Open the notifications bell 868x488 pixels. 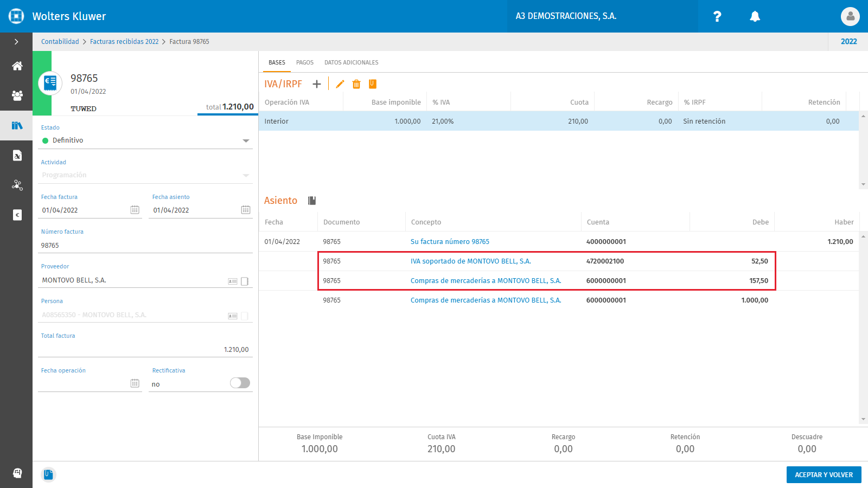pyautogui.click(x=755, y=16)
